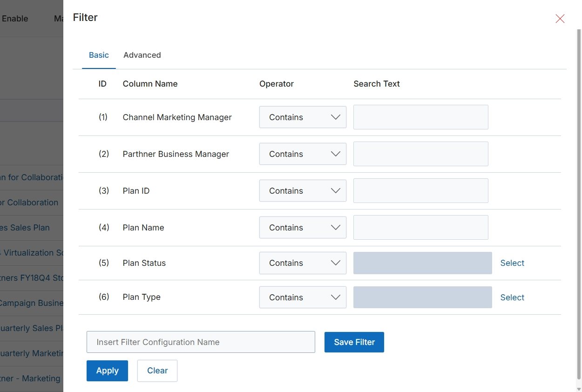The height and width of the screenshot is (392, 582).
Task: Focus search text for Parthner Business Manager
Action: pos(421,154)
